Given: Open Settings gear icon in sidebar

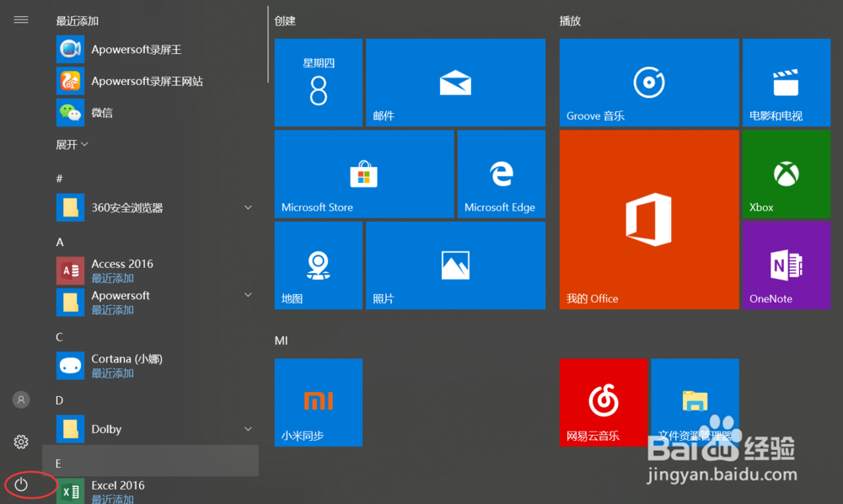Looking at the screenshot, I should (x=21, y=442).
